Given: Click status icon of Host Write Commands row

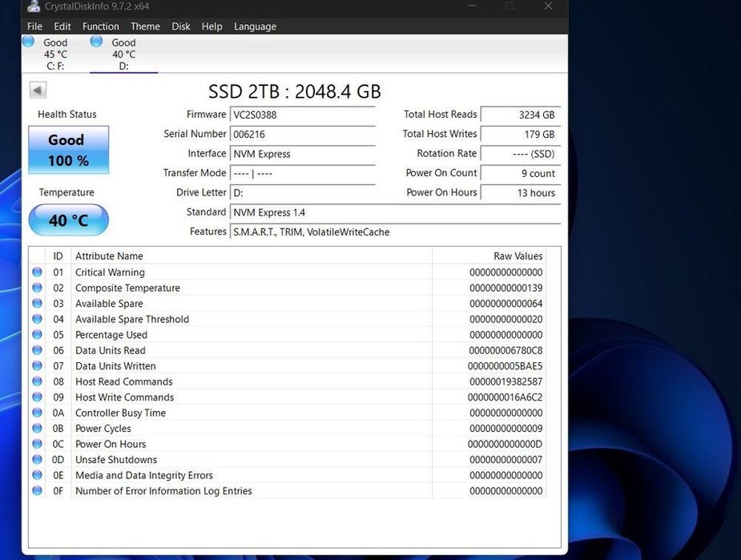Looking at the screenshot, I should click(x=37, y=397).
